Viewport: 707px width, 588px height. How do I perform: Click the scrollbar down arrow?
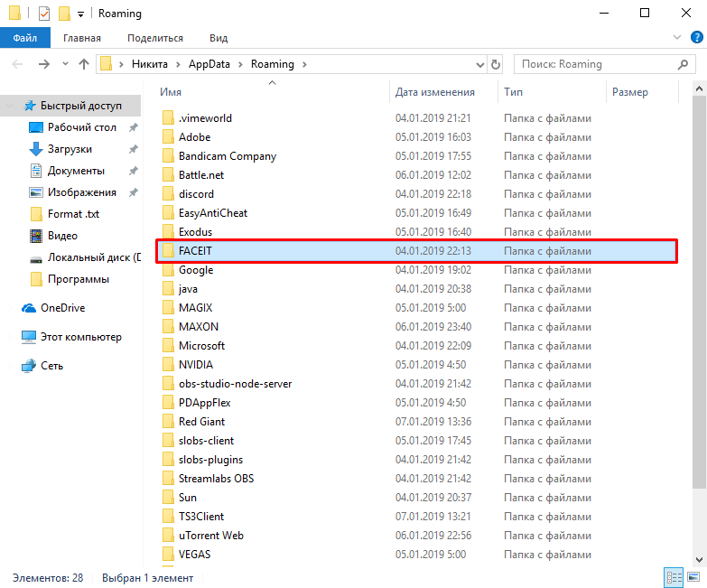point(700,560)
